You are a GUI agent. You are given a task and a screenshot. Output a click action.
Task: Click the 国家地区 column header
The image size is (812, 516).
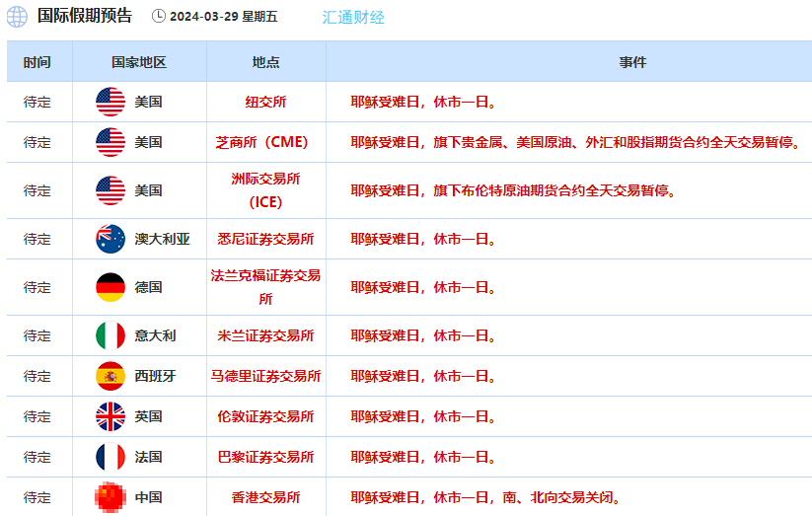(x=139, y=62)
